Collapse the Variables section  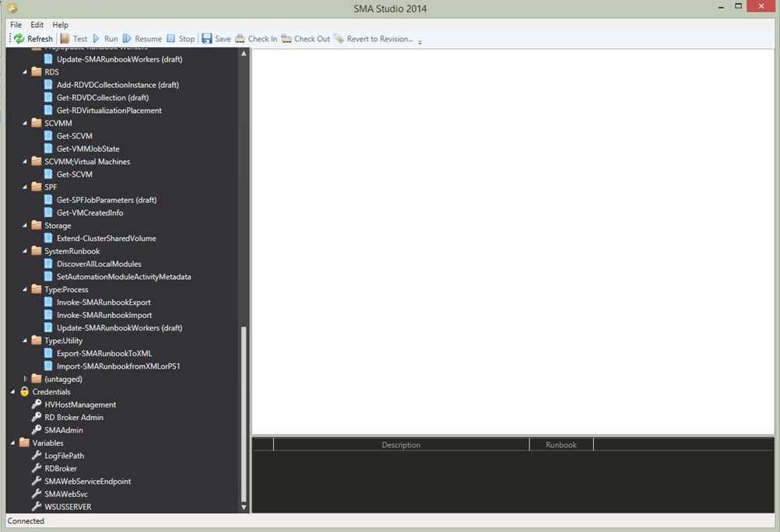click(13, 443)
